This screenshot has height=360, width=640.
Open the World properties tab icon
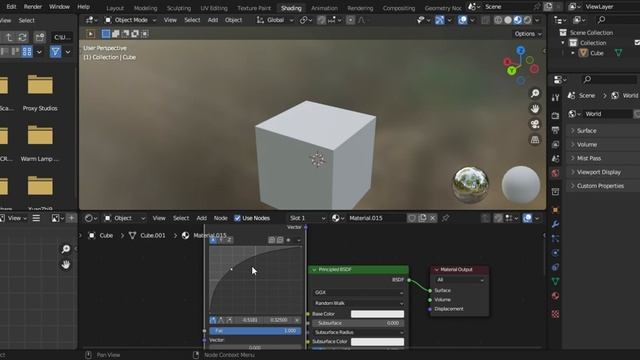tap(555, 173)
